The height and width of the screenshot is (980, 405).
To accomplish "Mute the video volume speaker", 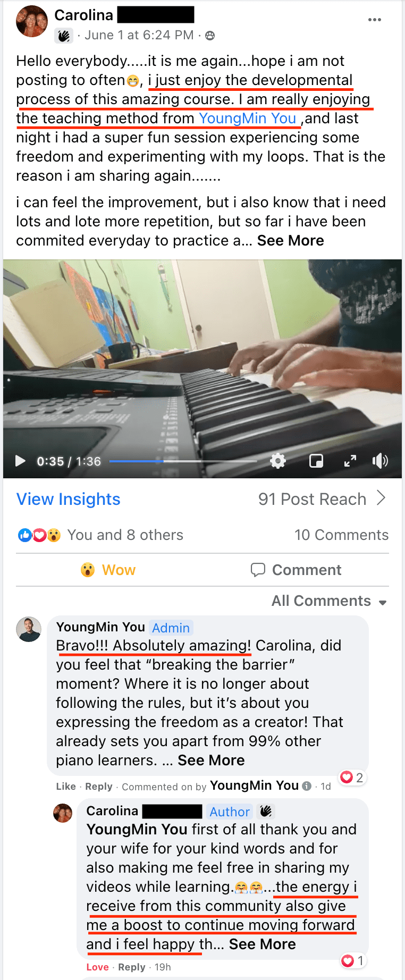I will point(380,461).
